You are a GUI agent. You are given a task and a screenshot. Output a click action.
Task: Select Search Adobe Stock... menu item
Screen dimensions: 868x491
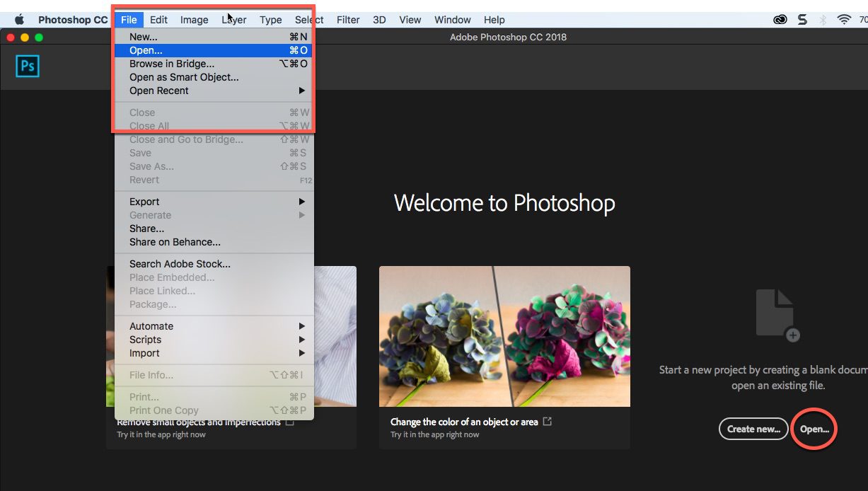[178, 263]
